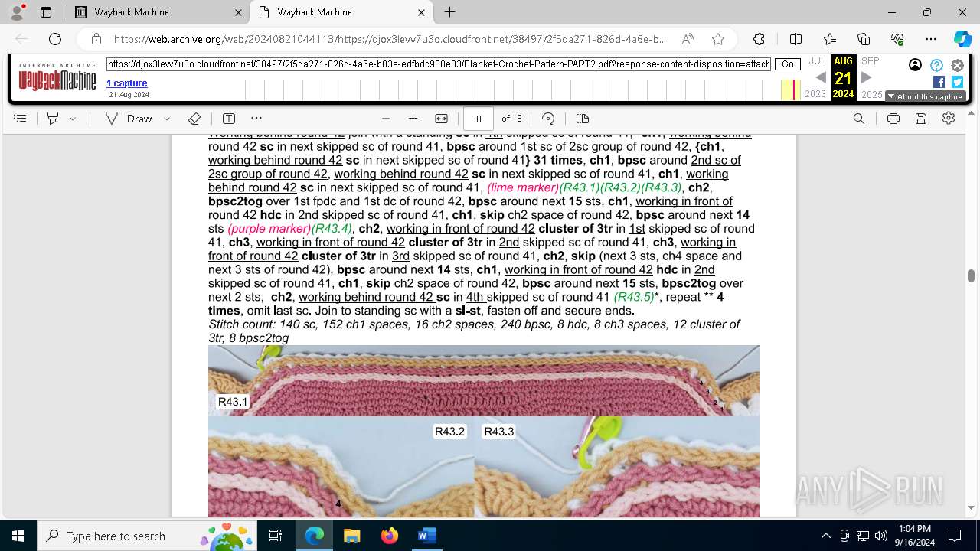The height and width of the screenshot is (551, 980).
Task: Open browser Collections
Action: click(x=864, y=39)
